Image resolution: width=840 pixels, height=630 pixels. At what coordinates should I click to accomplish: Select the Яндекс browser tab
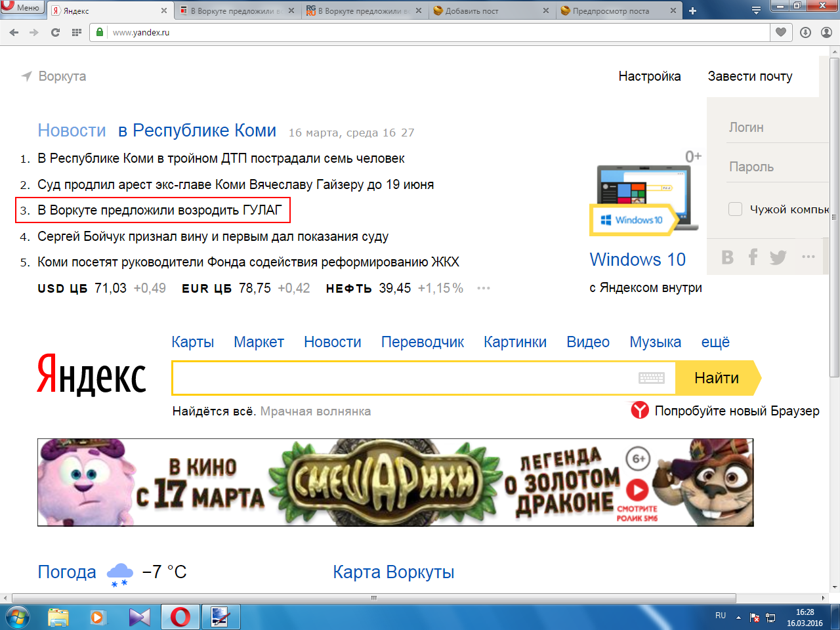pyautogui.click(x=110, y=10)
